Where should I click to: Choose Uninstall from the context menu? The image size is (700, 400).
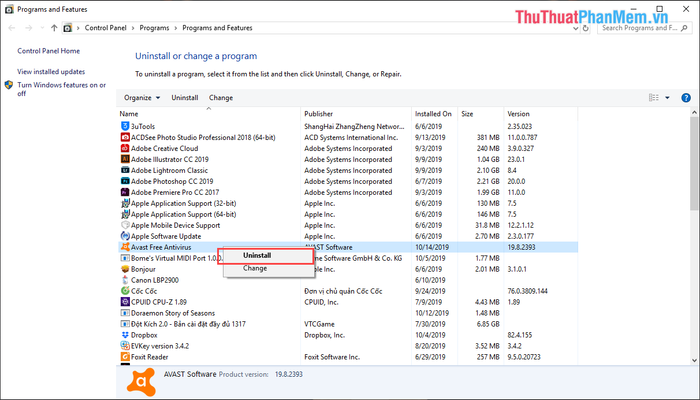(x=268, y=256)
